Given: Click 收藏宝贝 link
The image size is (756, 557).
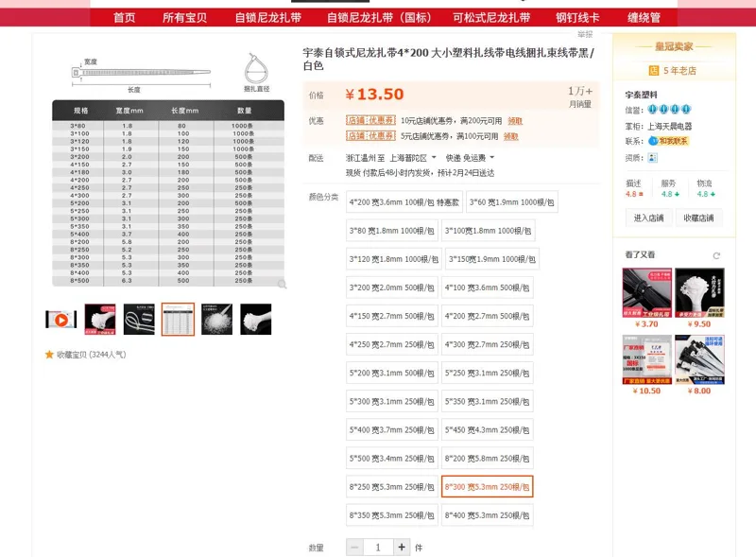Looking at the screenshot, I should tap(91, 355).
